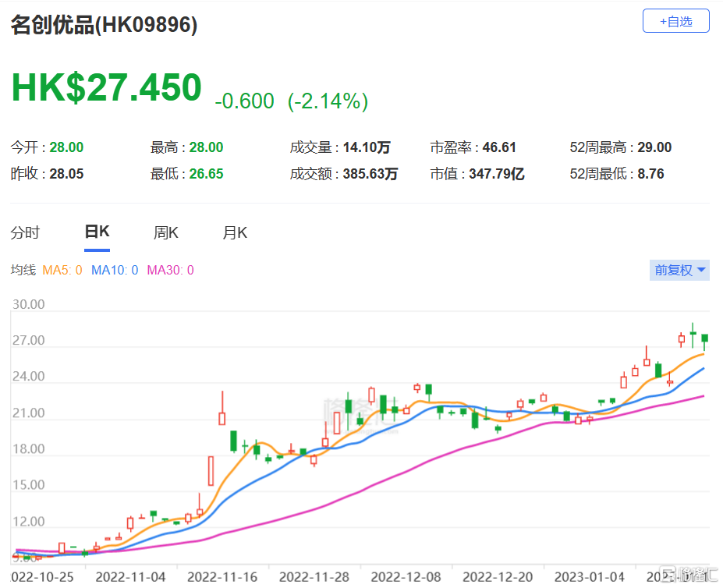Viewport: 723px width, 588px height.
Task: Click the 名创优品(HK09896) stock title
Action: pyautogui.click(x=104, y=25)
